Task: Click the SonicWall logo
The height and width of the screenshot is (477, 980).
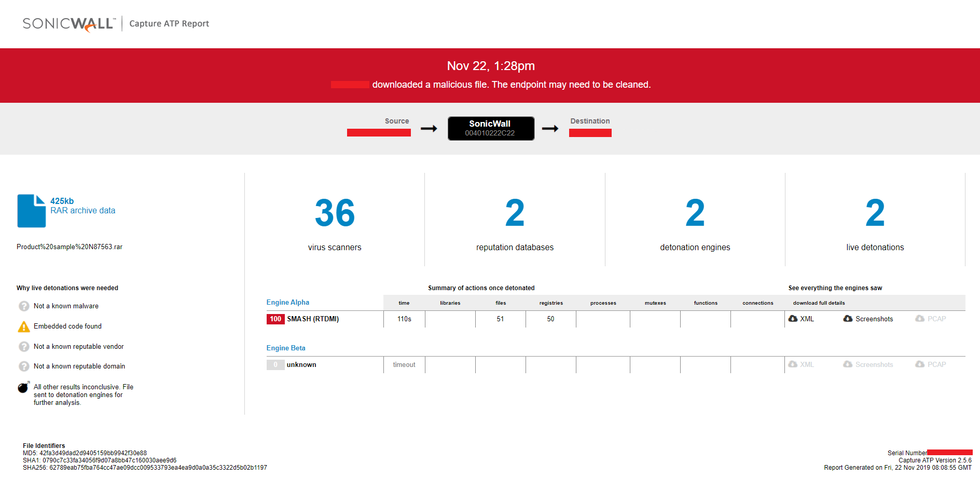Action: click(69, 24)
